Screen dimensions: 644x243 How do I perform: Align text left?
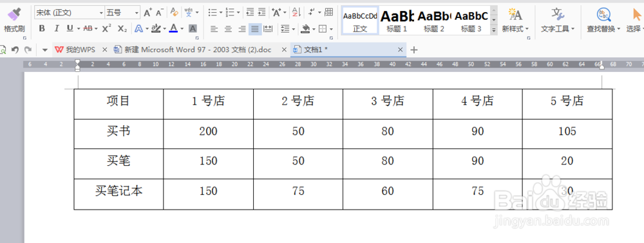(214, 29)
